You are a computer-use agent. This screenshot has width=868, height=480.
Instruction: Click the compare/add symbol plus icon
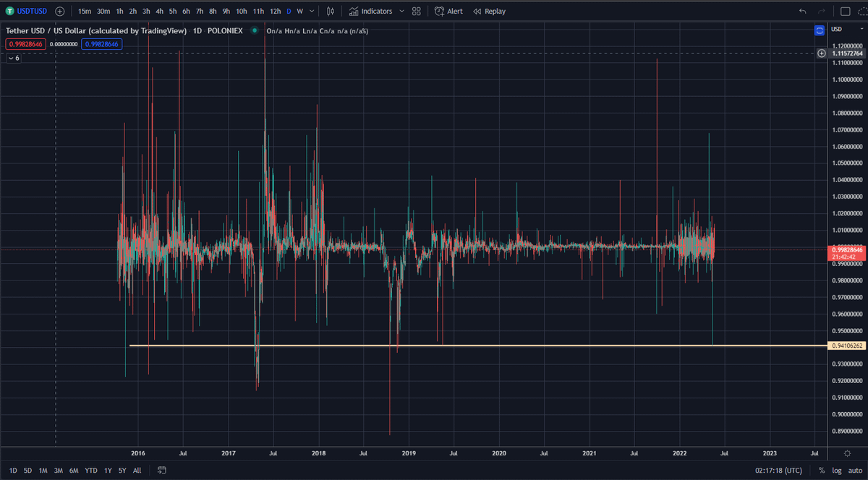tap(59, 12)
